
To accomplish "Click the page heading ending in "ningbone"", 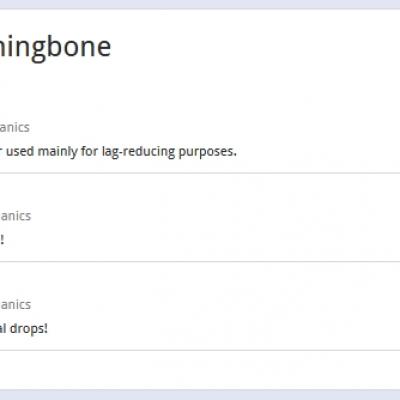I will tap(55, 47).
